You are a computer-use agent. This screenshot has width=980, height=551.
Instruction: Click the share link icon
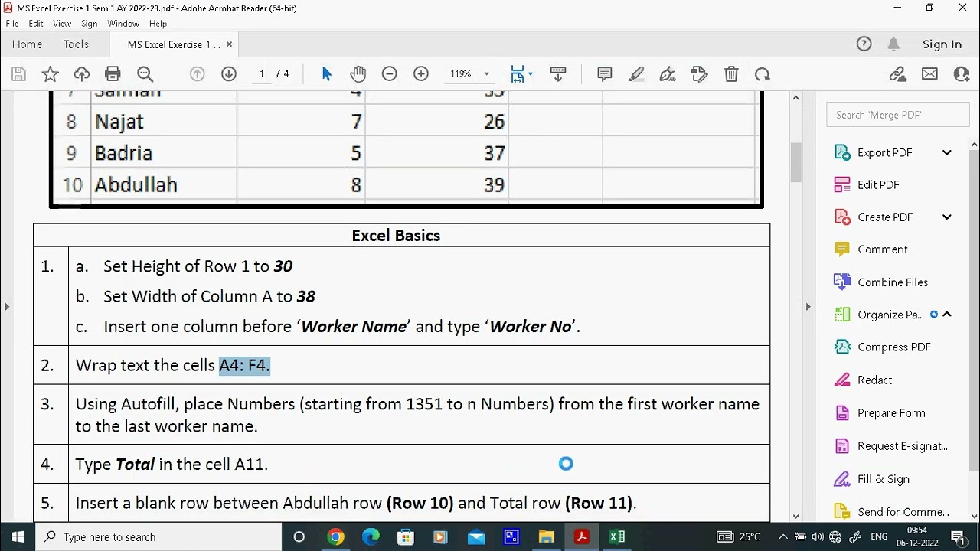click(x=897, y=74)
